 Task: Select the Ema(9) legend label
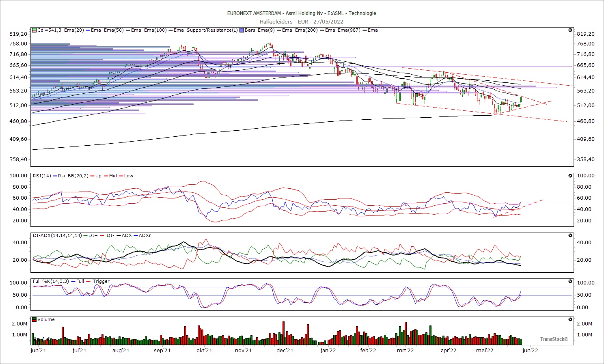265,30
